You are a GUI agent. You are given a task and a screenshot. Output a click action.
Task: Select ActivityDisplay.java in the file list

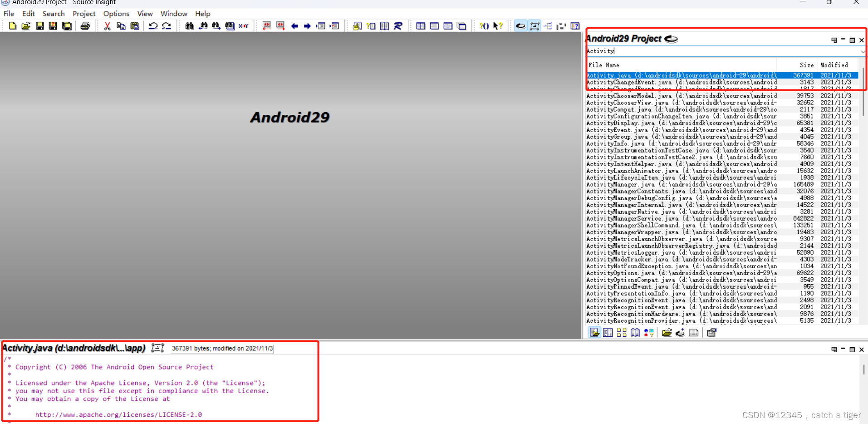click(722, 123)
